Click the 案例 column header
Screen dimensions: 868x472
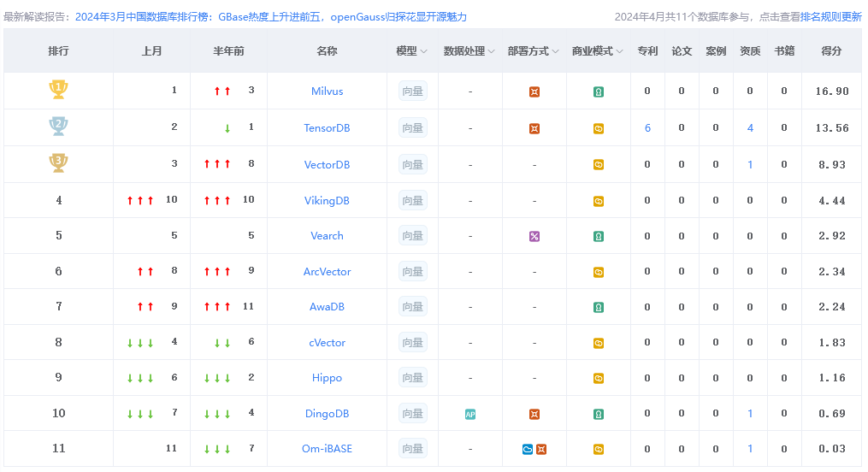pos(716,51)
